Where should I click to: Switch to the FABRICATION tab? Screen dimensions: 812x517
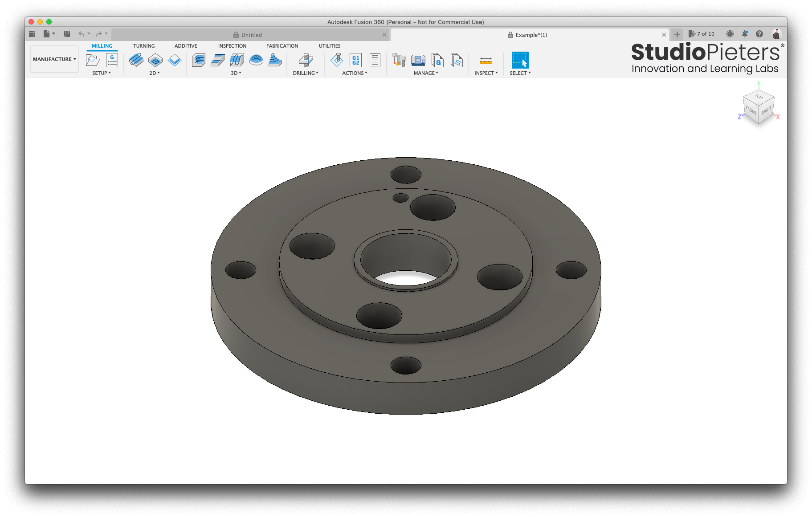(282, 46)
